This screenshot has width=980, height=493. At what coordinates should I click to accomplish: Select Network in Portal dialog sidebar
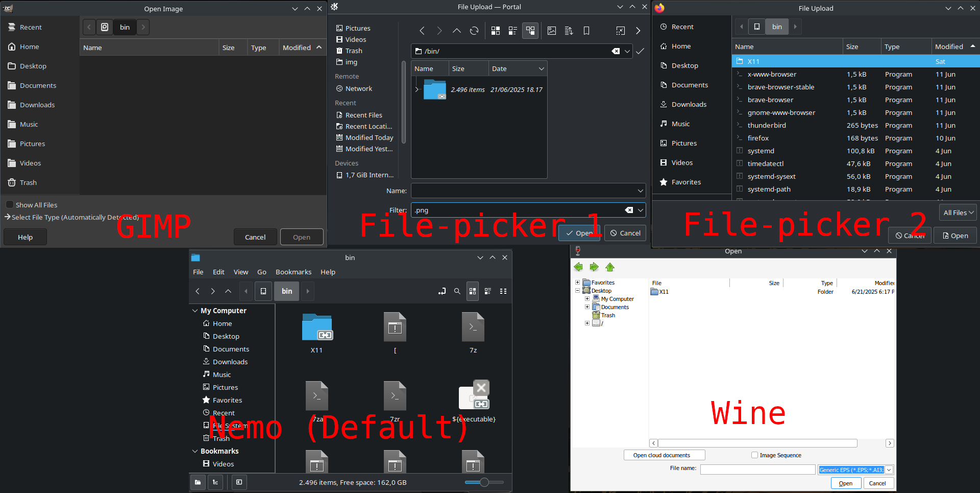359,88
